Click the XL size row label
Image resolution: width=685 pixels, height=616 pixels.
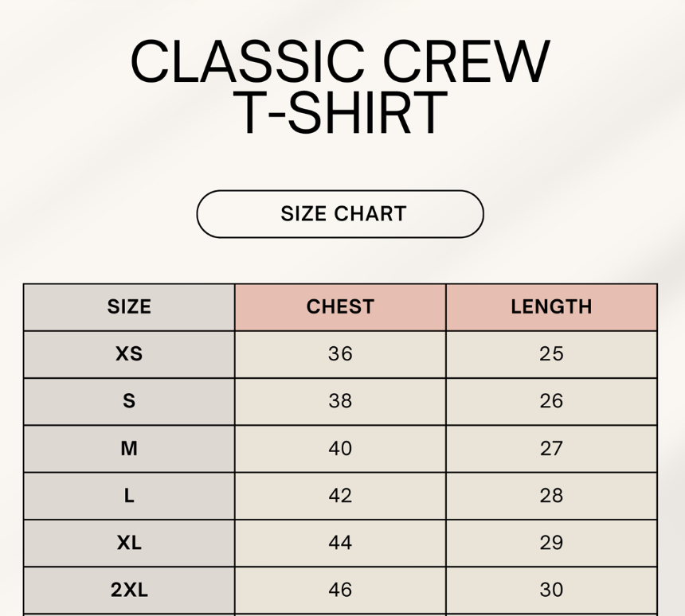click(x=129, y=543)
